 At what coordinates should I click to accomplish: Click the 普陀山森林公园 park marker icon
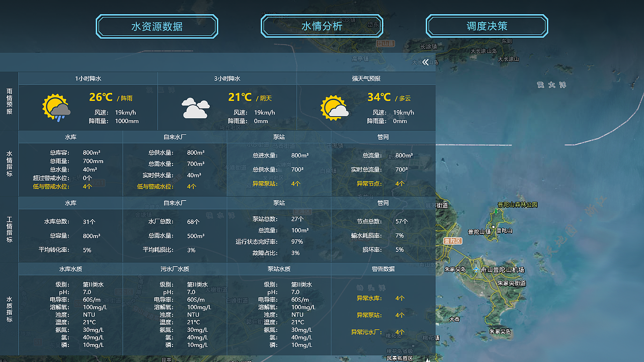[495, 211]
